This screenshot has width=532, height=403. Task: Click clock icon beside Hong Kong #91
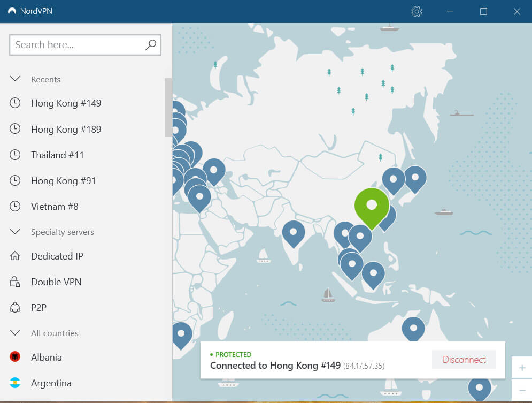coord(15,180)
